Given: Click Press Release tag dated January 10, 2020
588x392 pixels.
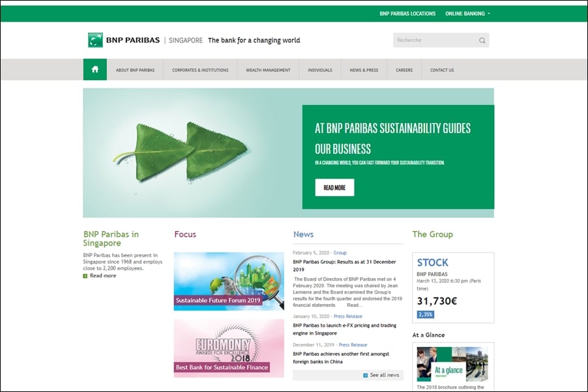Looking at the screenshot, I should coord(348,316).
